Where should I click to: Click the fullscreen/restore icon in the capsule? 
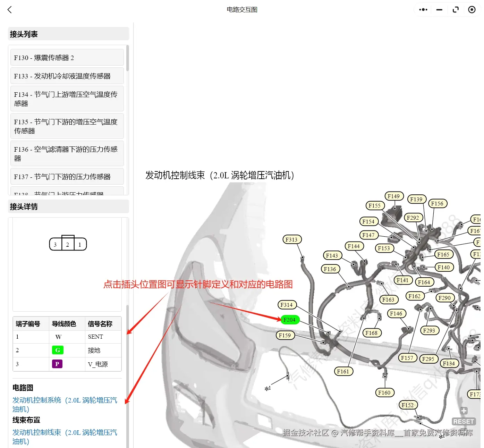point(456,9)
